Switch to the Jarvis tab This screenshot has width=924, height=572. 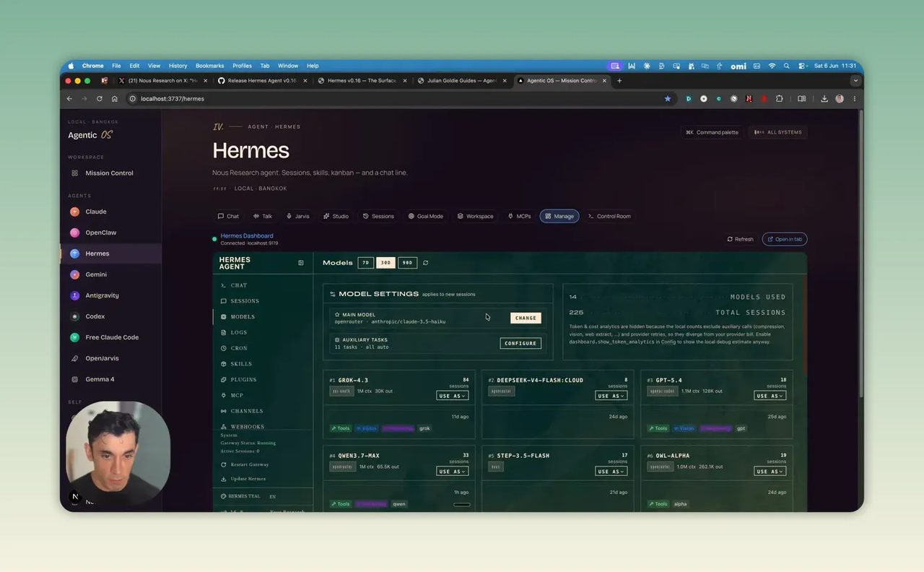pyautogui.click(x=297, y=216)
